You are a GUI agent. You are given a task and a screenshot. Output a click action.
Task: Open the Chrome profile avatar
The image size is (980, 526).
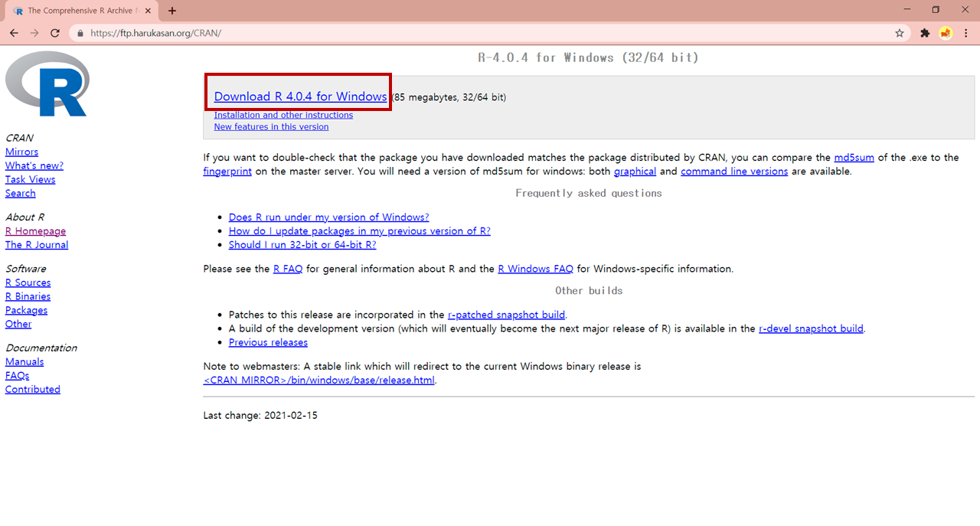946,33
